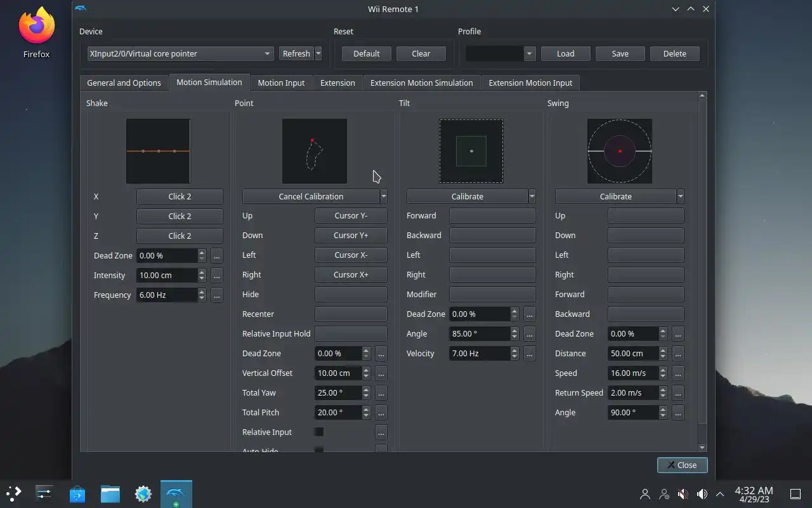Click Shake X mapping button
The image size is (812, 508).
(180, 196)
